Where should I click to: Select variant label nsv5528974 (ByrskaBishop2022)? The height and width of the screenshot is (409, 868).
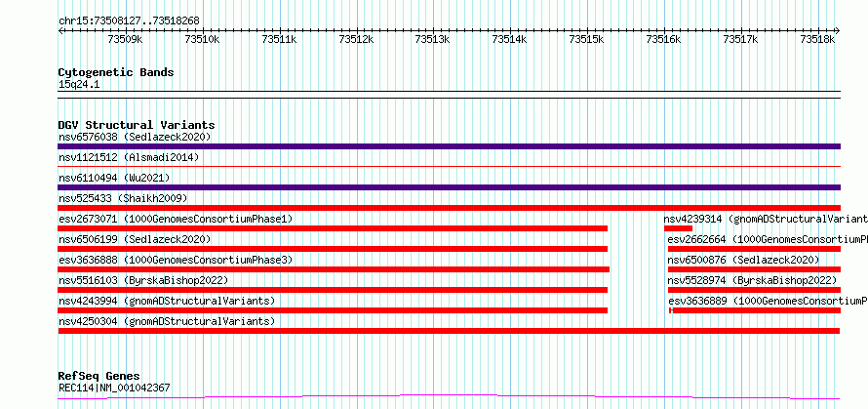752,280
